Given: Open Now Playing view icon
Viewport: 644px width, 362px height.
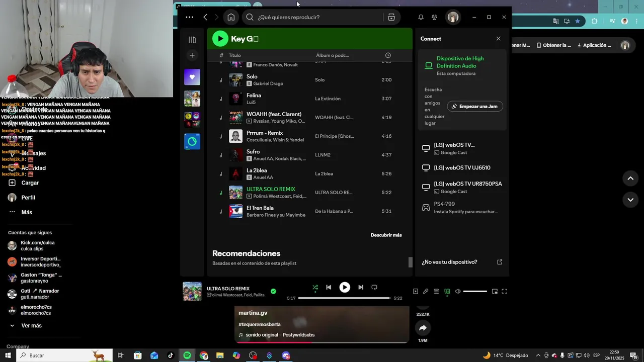Looking at the screenshot, I should (x=416, y=291).
